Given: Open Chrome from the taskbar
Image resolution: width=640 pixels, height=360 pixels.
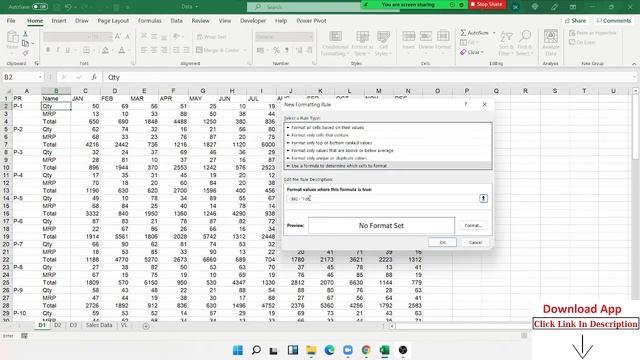Looking at the screenshot, I should click(366, 350).
